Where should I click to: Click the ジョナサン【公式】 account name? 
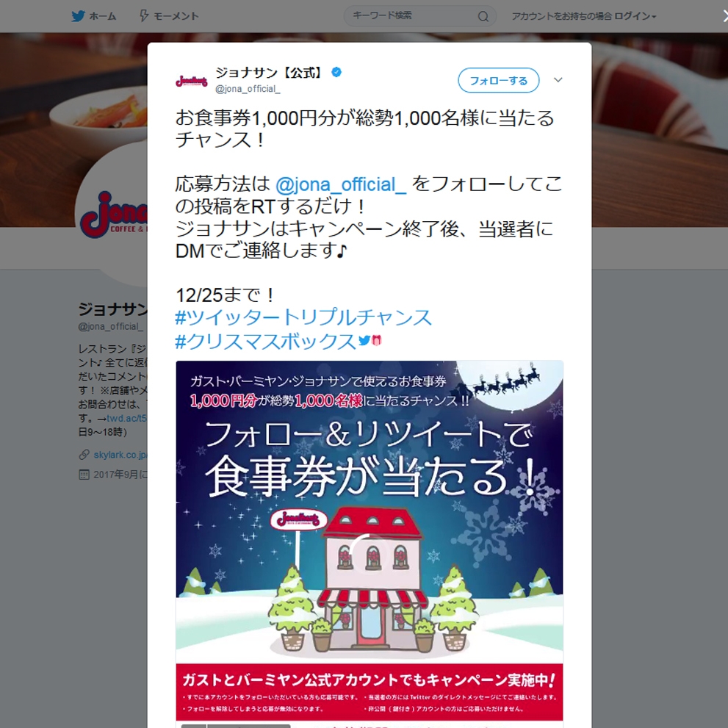coord(269,73)
